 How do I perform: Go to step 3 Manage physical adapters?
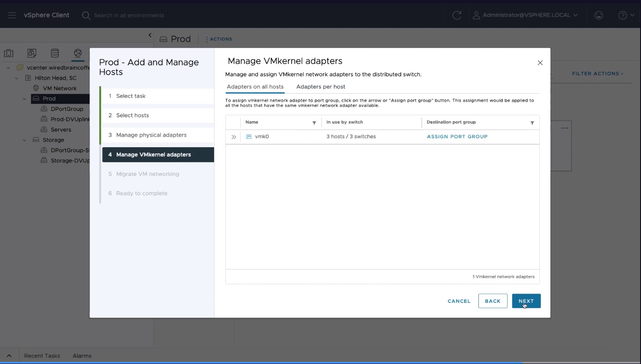coord(151,135)
